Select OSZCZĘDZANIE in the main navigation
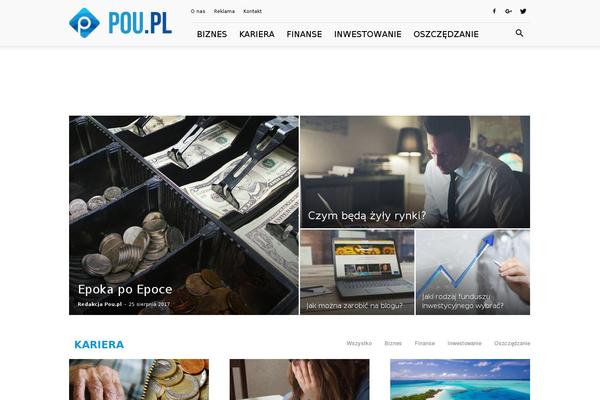Image resolution: width=600 pixels, height=400 pixels. [446, 34]
